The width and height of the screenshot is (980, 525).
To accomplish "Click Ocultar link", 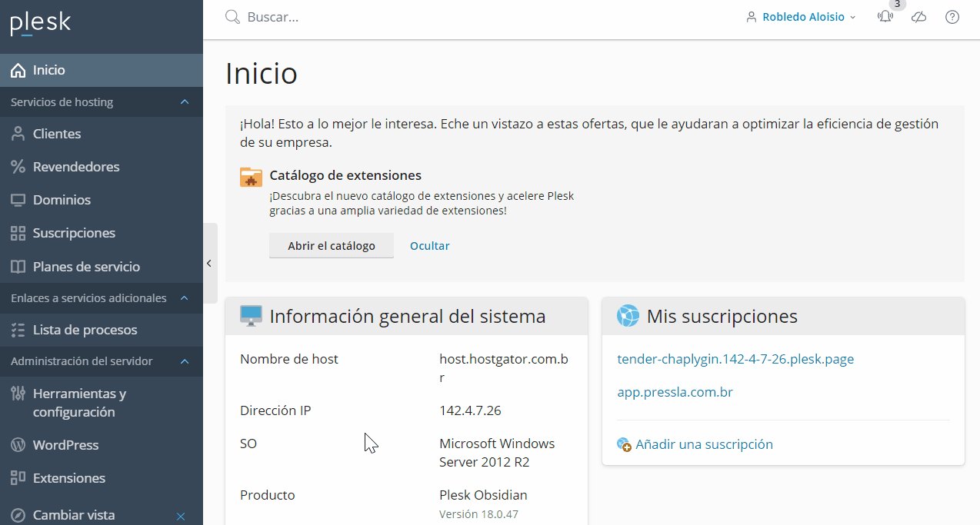I will (430, 246).
